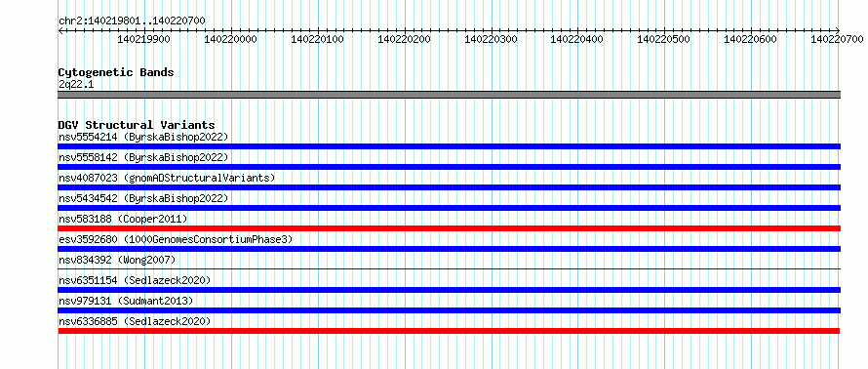Click ruler position 140220300

pyautogui.click(x=491, y=39)
